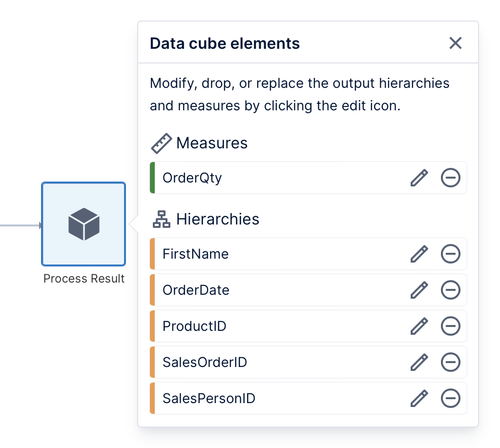Edit the OrderQty measure
The image size is (500, 448).
click(419, 178)
